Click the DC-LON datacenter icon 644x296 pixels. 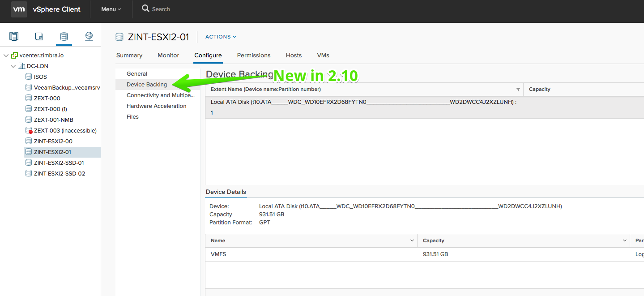click(x=21, y=66)
